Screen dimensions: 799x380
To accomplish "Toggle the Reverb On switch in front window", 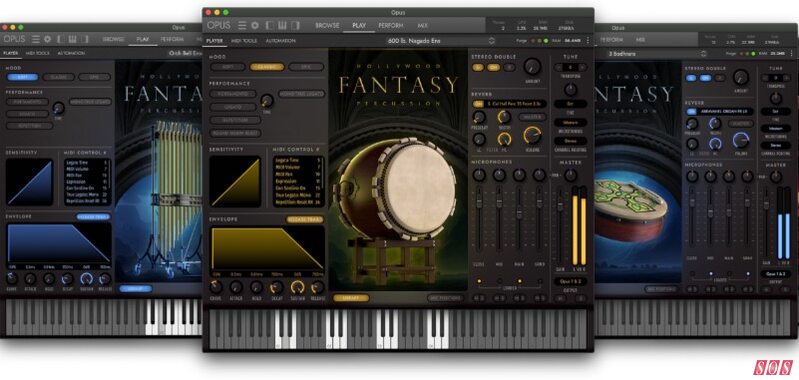I will click(x=478, y=104).
